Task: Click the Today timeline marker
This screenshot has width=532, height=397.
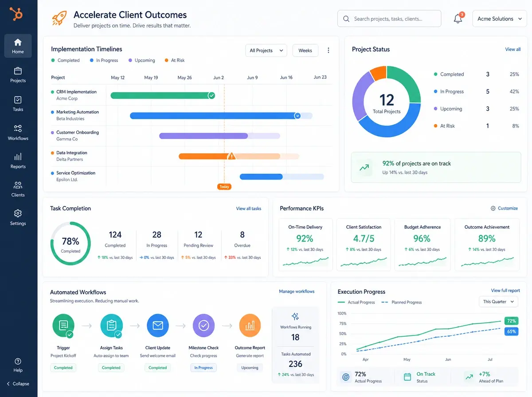Action: tap(224, 187)
